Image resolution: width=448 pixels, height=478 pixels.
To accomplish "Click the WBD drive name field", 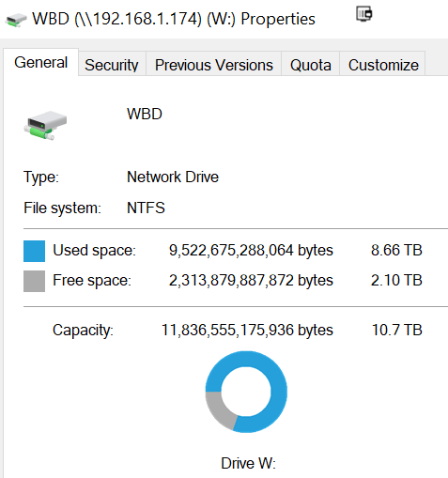I will click(145, 114).
